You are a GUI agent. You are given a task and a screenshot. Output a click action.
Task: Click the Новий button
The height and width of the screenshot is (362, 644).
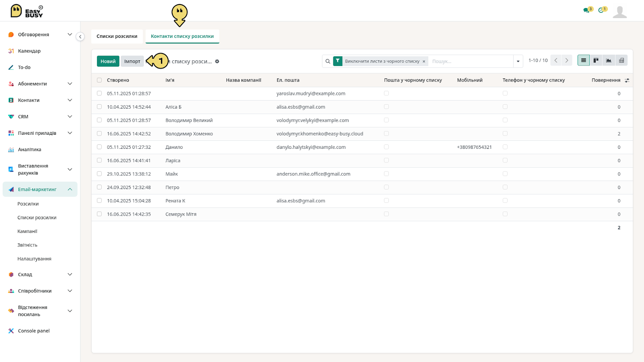pyautogui.click(x=108, y=61)
